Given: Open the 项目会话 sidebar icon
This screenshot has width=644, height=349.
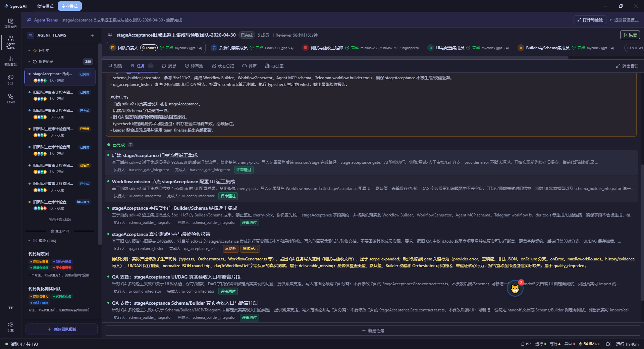Looking at the screenshot, I should tap(10, 23).
